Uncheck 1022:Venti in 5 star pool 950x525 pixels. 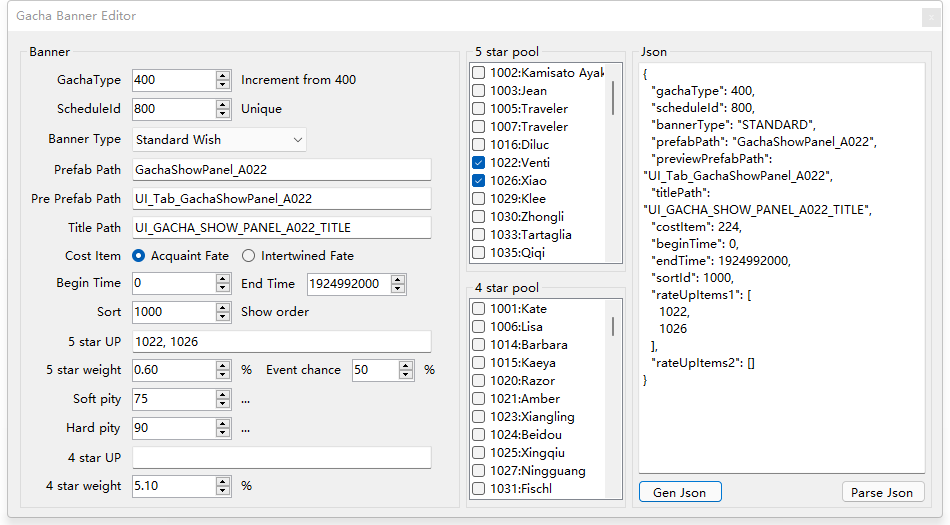(480, 163)
